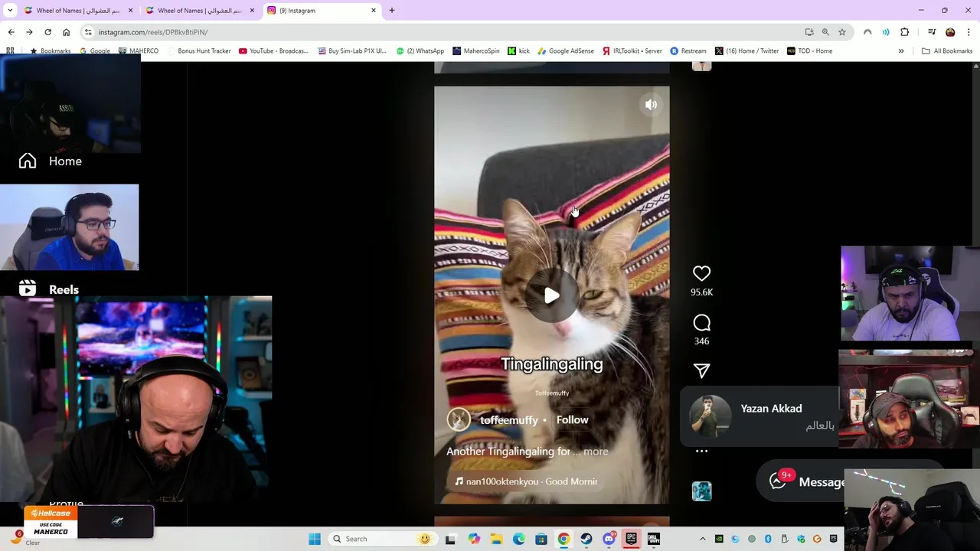980x551 pixels.
Task: Click the browser home icon
Action: (66, 32)
